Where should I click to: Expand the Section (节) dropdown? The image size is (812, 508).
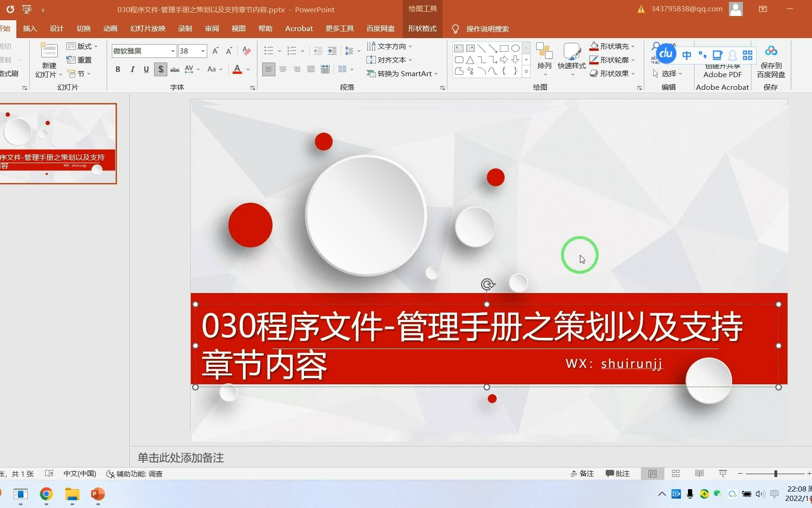coord(79,73)
